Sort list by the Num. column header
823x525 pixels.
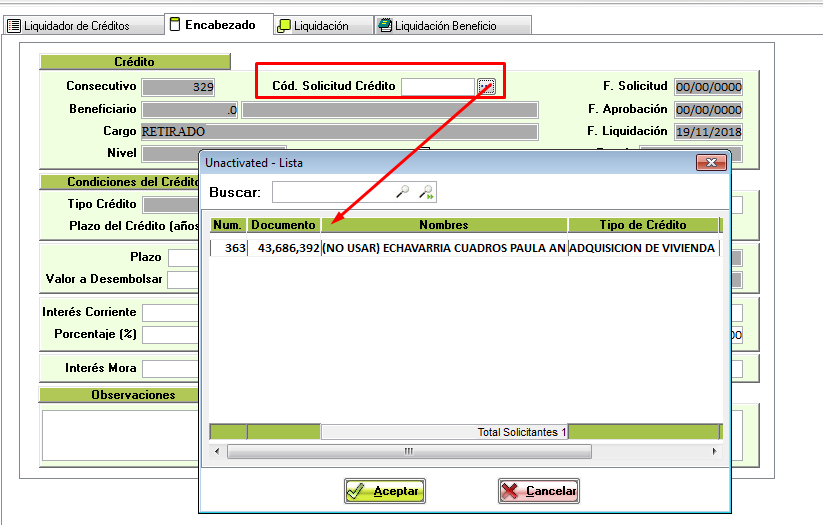(x=228, y=225)
